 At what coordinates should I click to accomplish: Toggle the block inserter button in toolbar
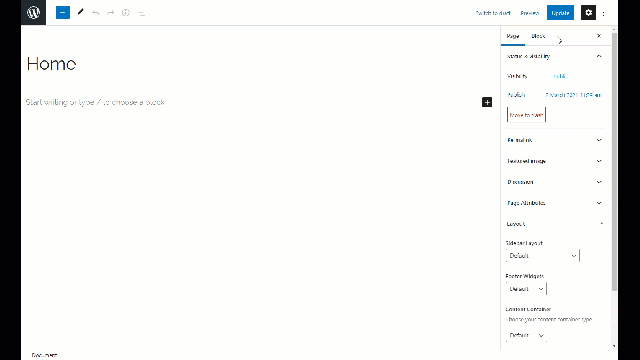(63, 13)
